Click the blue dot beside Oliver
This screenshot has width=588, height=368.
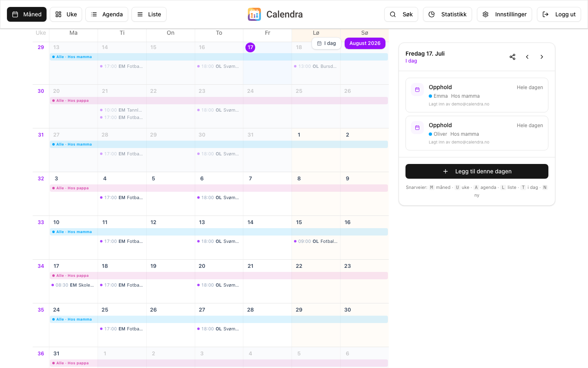(x=430, y=134)
